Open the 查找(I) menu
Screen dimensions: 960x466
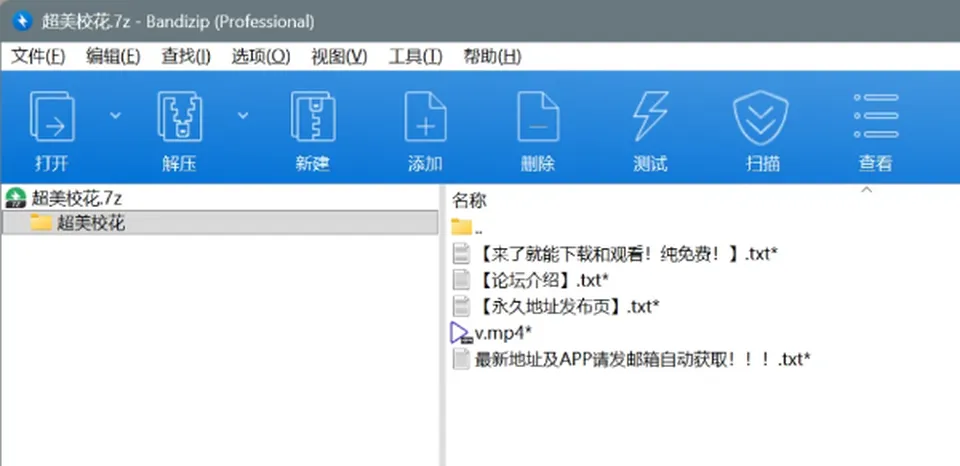click(x=186, y=57)
